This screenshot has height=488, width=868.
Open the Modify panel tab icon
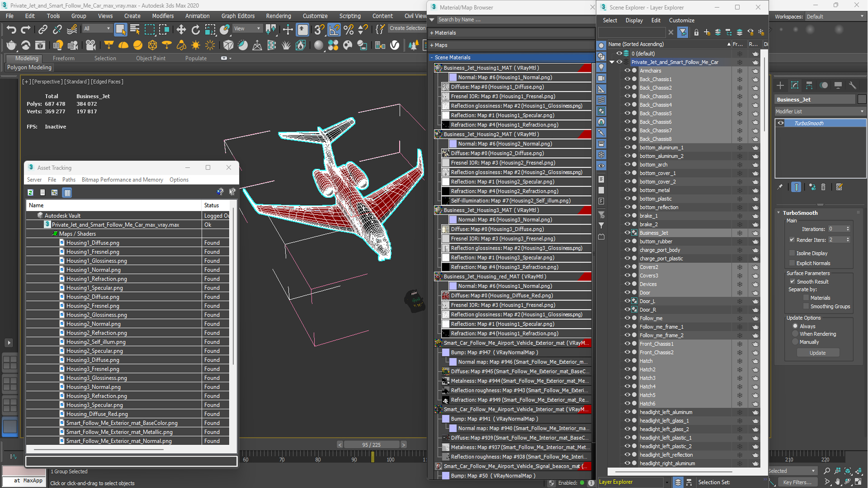tap(795, 85)
